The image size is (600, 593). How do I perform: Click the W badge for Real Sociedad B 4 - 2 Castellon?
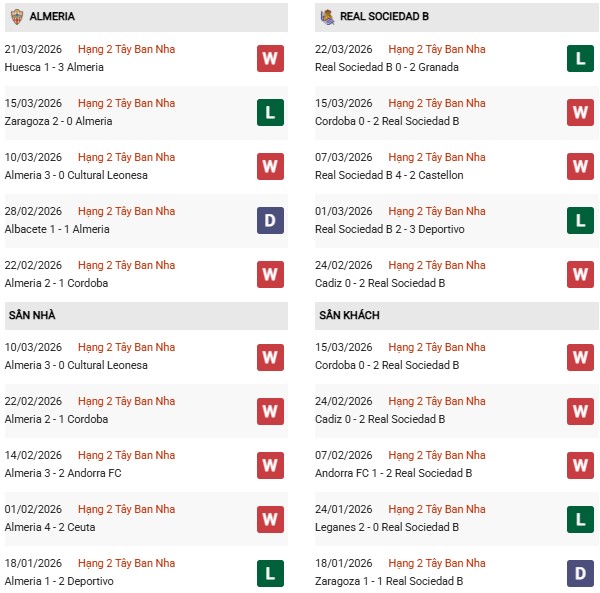coord(580,167)
